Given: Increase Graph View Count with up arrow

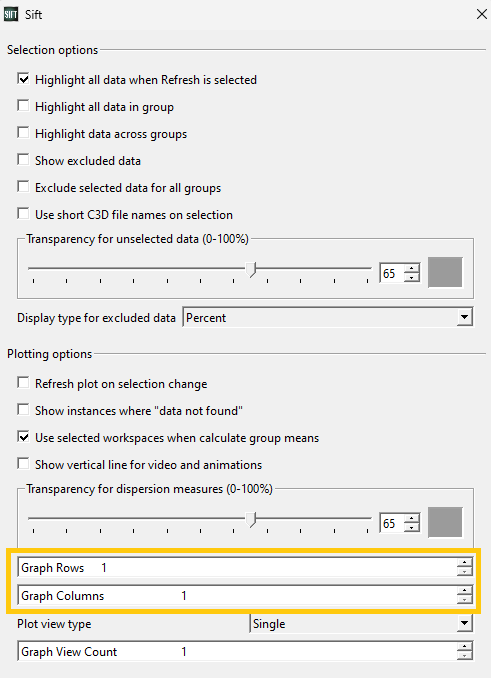Looking at the screenshot, I should [x=465, y=646].
